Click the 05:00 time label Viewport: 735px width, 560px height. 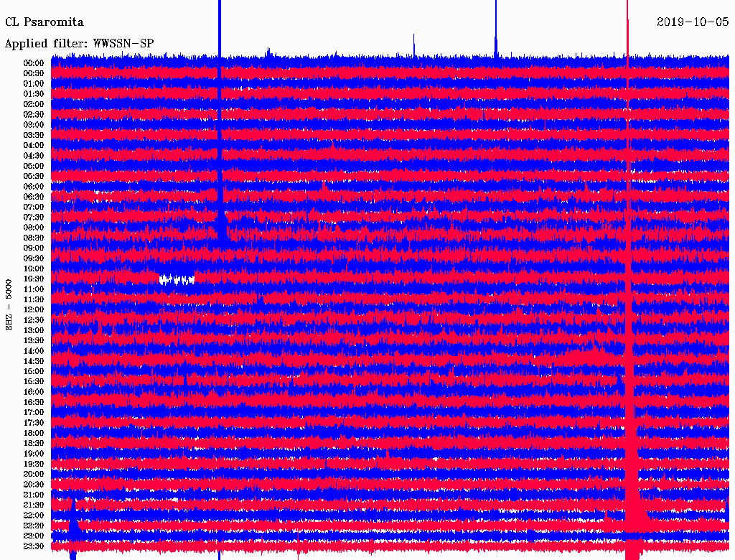pos(34,166)
